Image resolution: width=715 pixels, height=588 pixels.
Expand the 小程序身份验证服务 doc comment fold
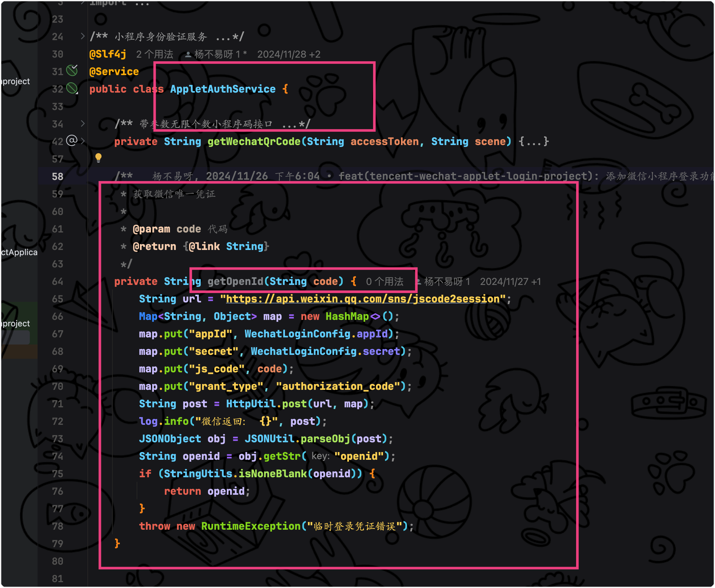pyautogui.click(x=82, y=36)
